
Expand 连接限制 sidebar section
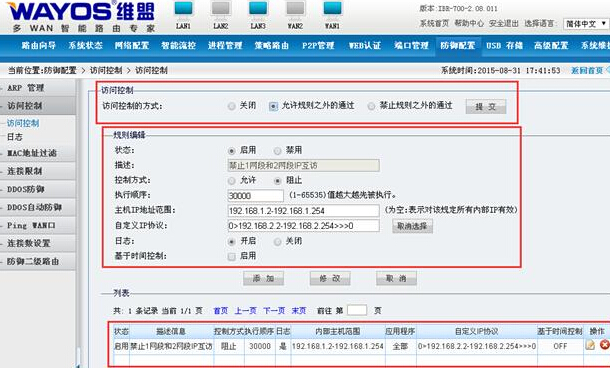(38, 171)
